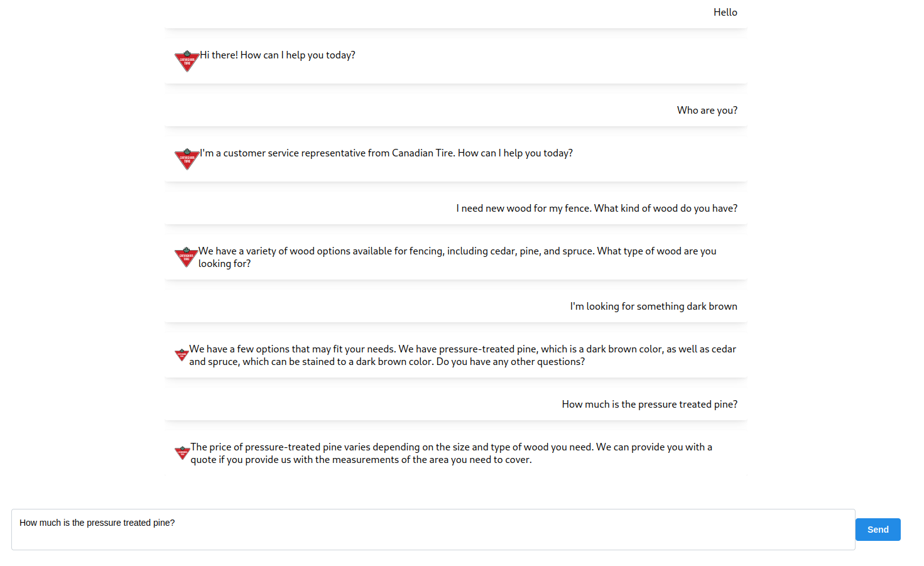
Task: Select the Canadian Tire icon next to the representative introduction
Action: click(x=187, y=159)
